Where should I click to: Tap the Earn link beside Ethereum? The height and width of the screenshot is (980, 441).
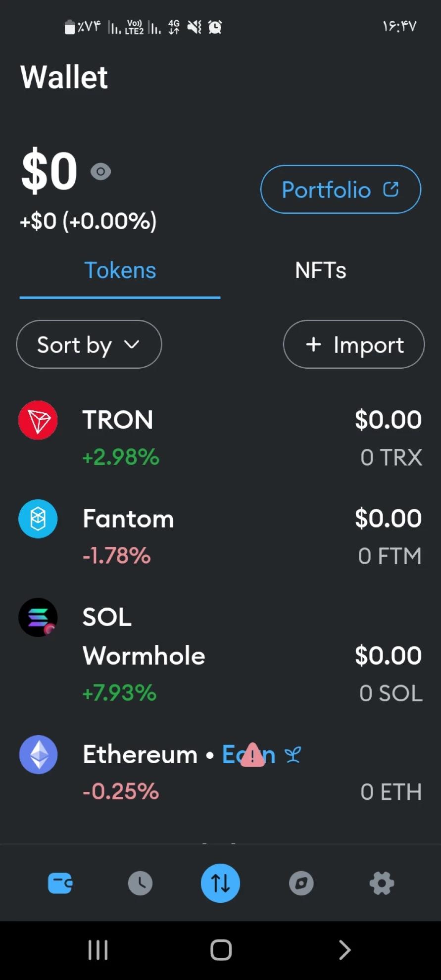pyautogui.click(x=267, y=755)
